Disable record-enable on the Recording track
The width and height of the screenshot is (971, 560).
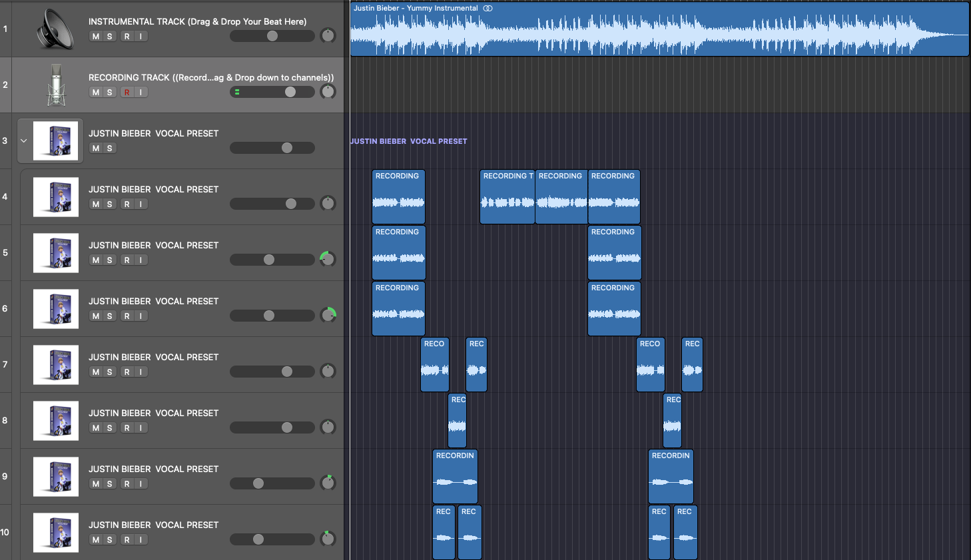[x=127, y=93]
